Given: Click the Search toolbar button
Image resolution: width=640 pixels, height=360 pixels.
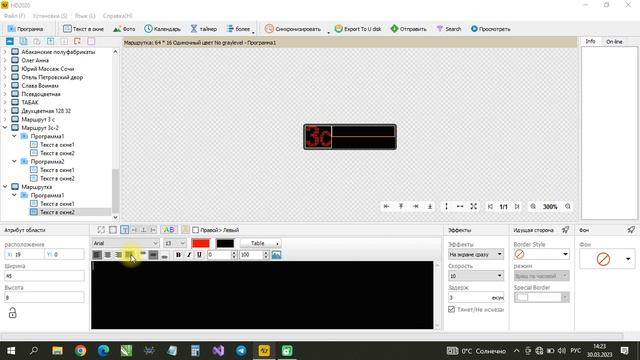Looking at the screenshot, I should 449,29.
